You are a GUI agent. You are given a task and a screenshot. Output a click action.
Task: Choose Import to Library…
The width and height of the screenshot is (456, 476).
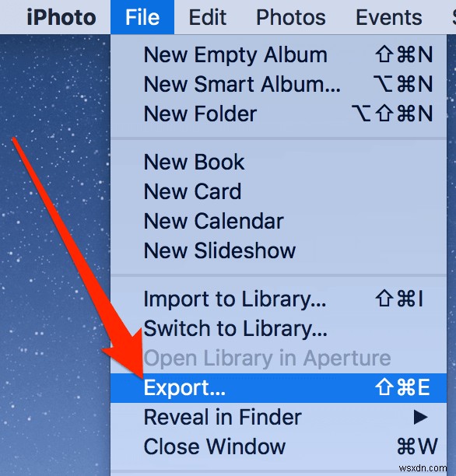point(279,299)
